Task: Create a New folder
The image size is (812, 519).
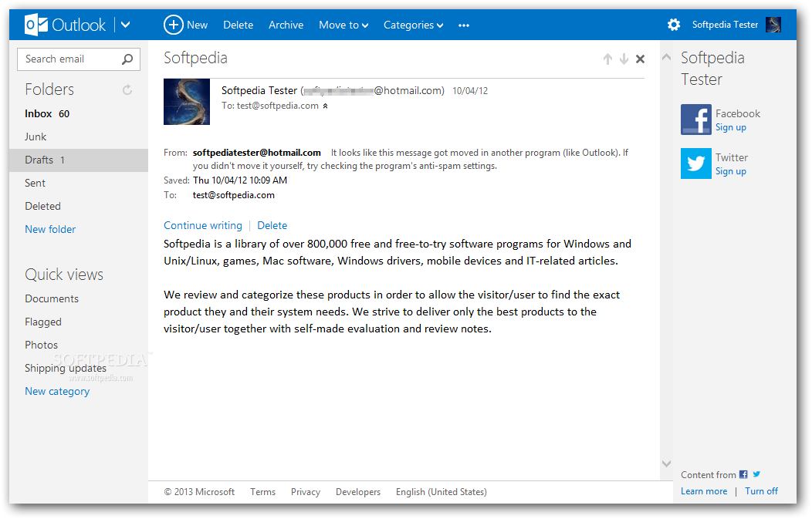Action: pos(50,229)
